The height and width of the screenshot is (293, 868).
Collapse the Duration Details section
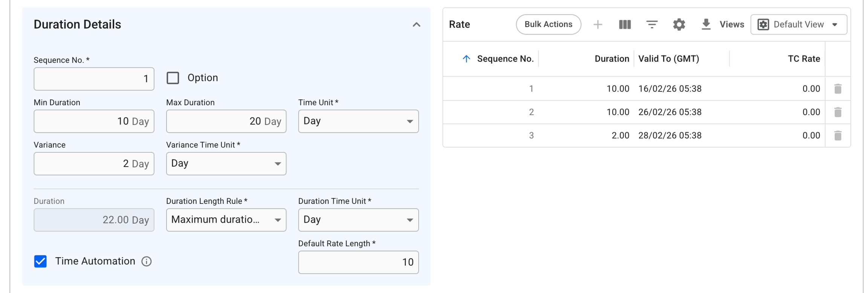416,25
